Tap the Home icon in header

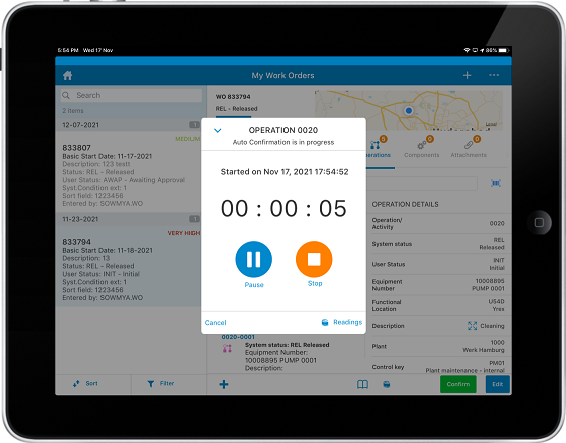(x=68, y=75)
